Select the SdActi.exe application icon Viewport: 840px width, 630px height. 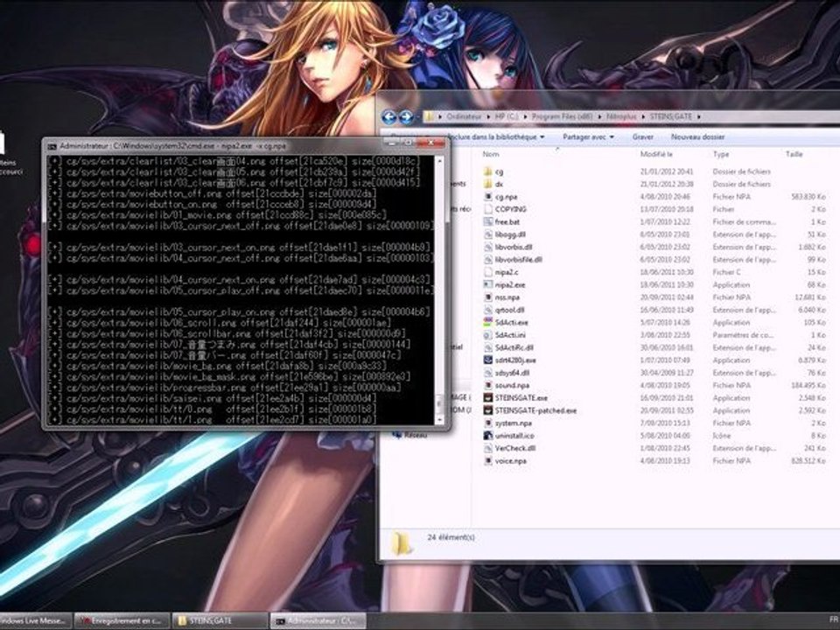(488, 323)
